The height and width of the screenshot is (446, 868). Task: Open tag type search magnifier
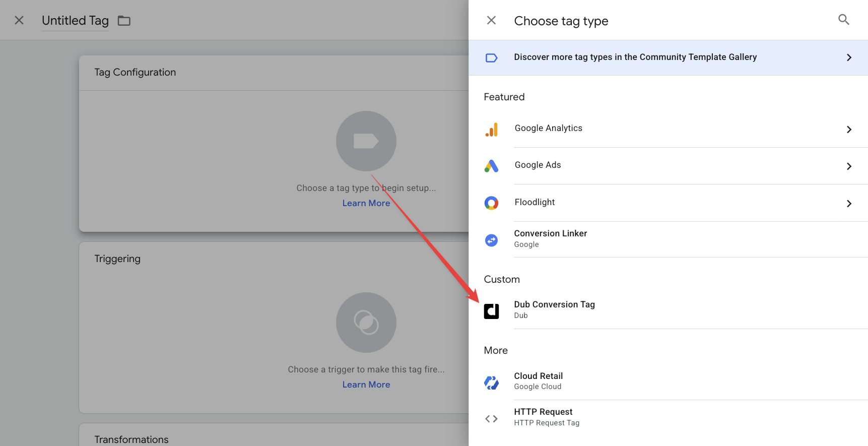pos(844,20)
